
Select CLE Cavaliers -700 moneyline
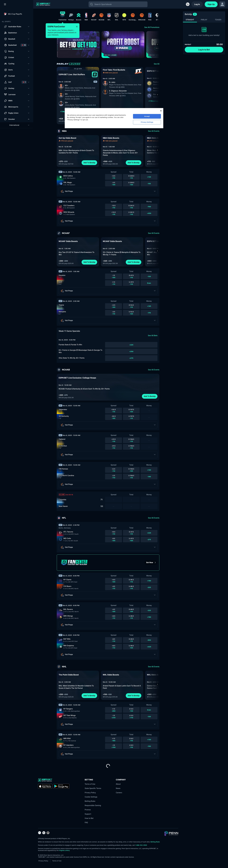[149, 207]
